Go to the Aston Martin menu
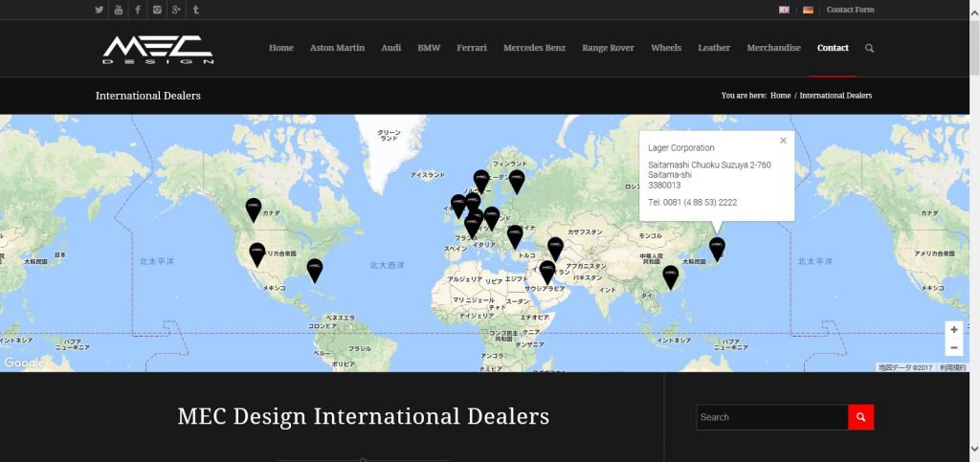The width and height of the screenshot is (980, 462). coord(337,48)
